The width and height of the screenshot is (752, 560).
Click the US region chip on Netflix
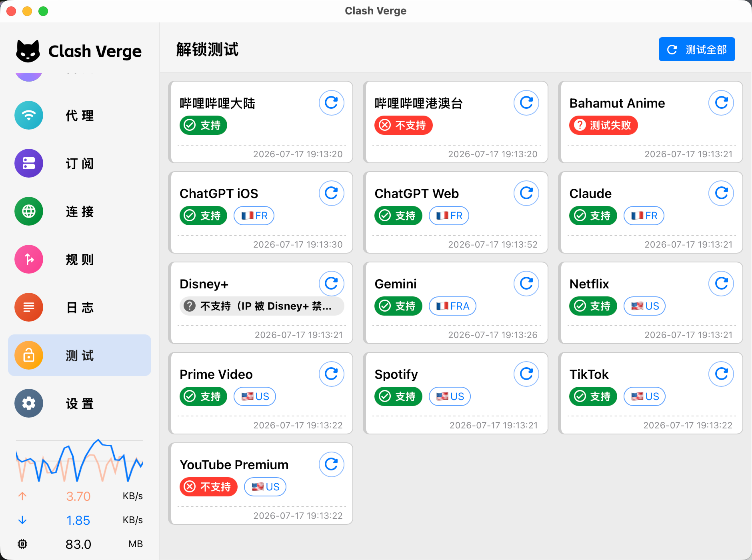(x=644, y=306)
